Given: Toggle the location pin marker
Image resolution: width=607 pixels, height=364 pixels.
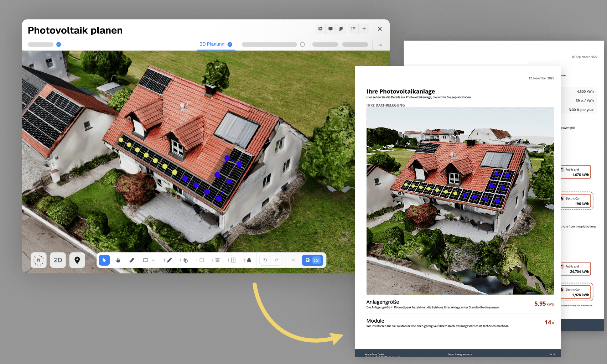Looking at the screenshot, I should (x=77, y=260).
